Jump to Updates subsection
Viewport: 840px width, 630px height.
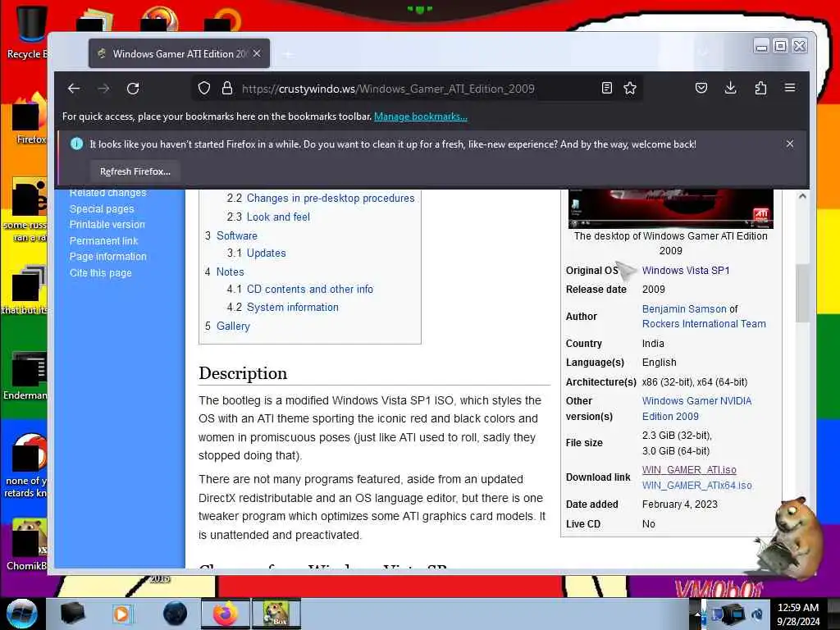point(267,253)
